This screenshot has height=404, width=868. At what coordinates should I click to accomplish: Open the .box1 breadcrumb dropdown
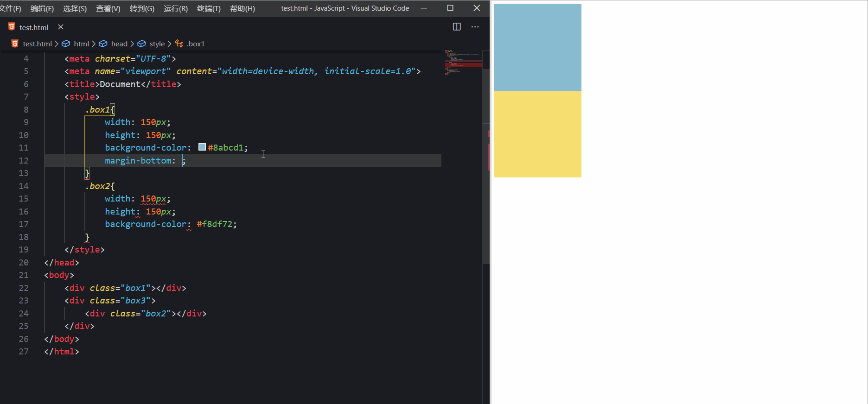coord(196,44)
